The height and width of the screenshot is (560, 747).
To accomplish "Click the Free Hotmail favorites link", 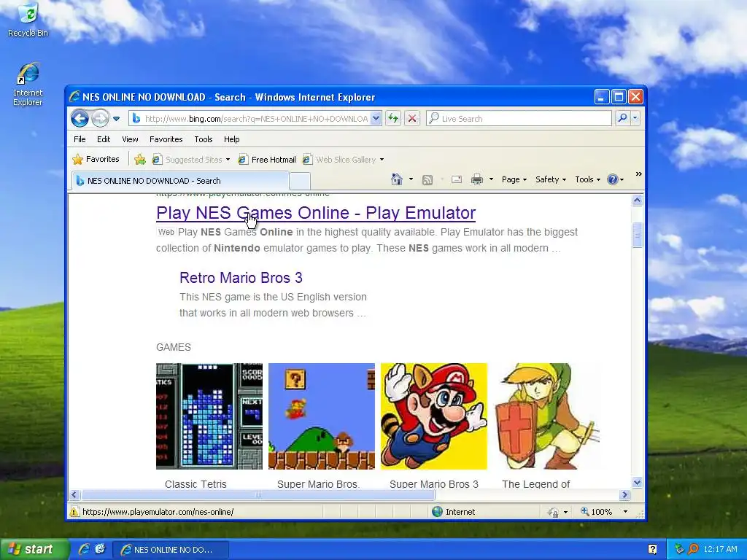I will (267, 160).
